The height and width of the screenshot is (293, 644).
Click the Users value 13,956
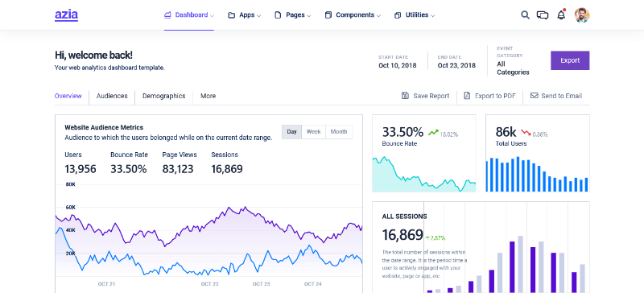point(80,169)
